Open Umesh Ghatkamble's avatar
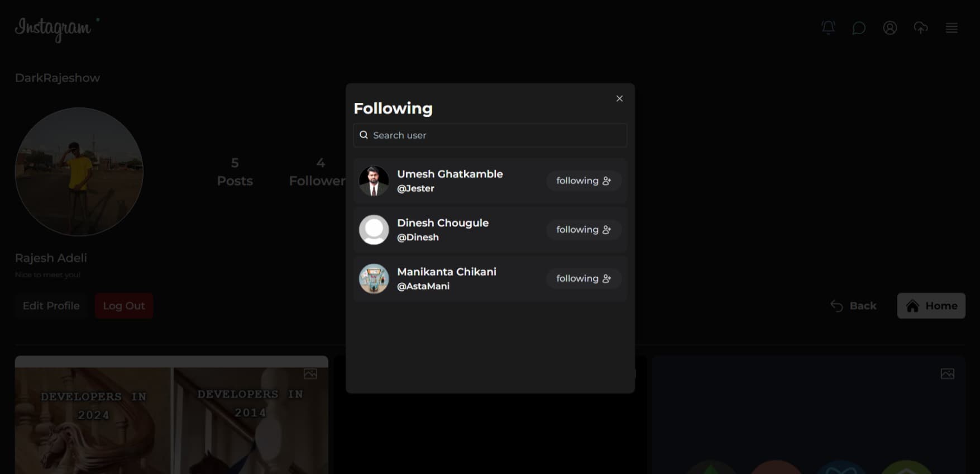Image resolution: width=980 pixels, height=474 pixels. pos(374,181)
